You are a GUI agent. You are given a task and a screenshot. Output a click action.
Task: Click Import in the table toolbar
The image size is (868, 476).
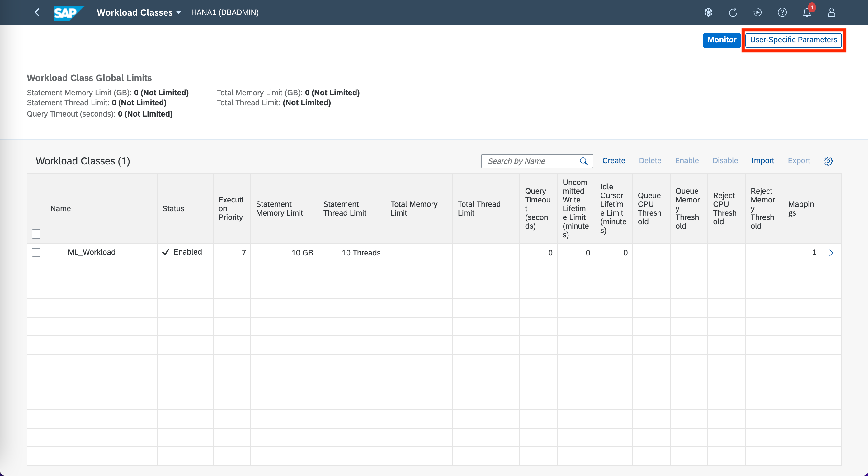tap(762, 161)
